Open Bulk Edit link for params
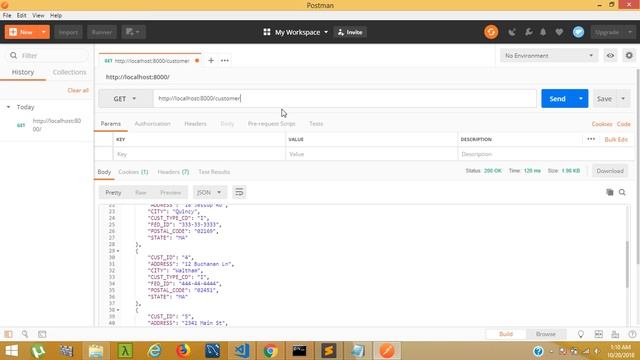 pos(616,139)
